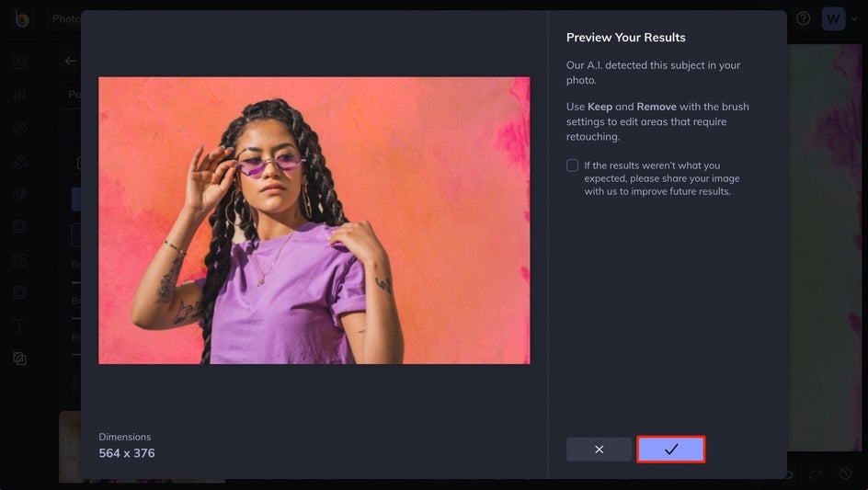
Task: Open the Artsy palette sidebar icon
Action: (20, 194)
